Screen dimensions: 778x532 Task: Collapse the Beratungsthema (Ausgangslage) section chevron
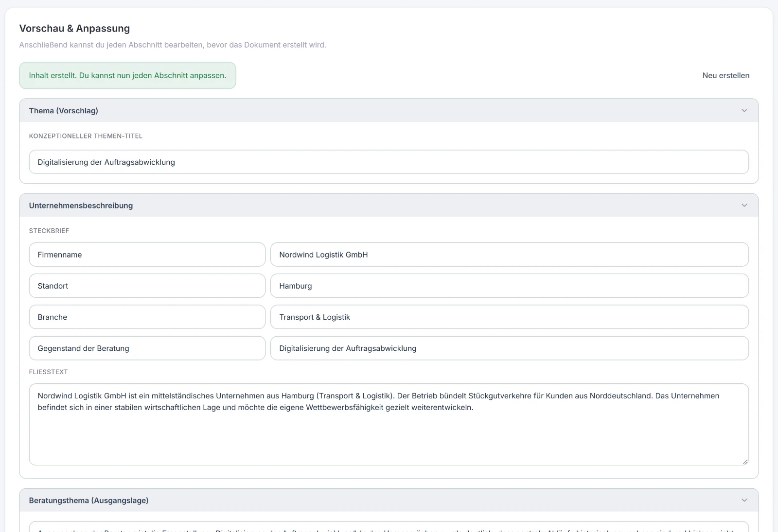pos(744,500)
